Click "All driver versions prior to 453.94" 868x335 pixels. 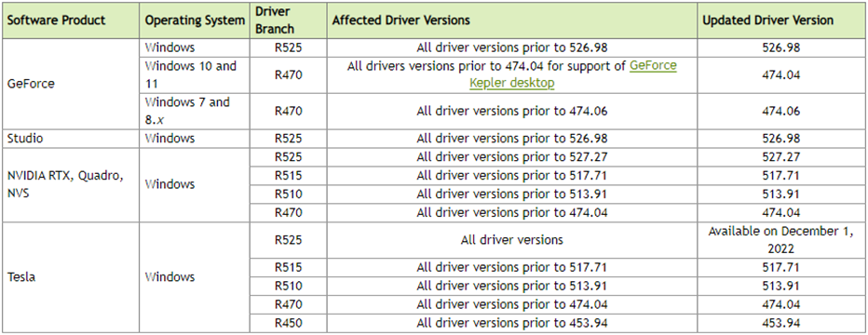(x=512, y=323)
